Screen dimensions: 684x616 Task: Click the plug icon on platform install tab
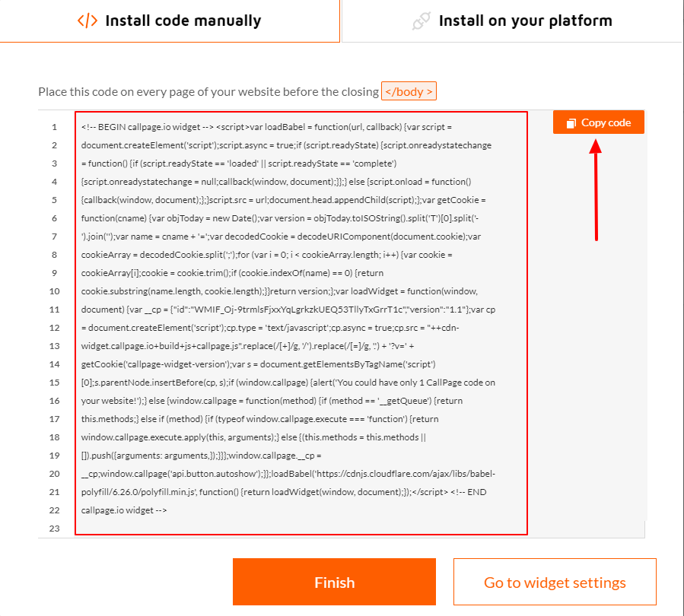(422, 21)
